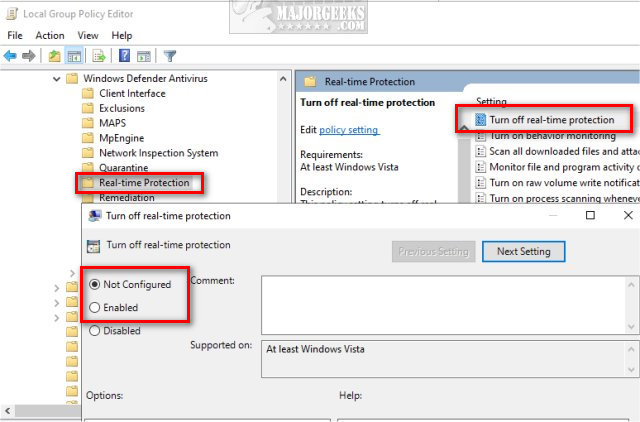This screenshot has width=640, height=422.
Task: Click the Previous Setting button
Action: pos(433,251)
